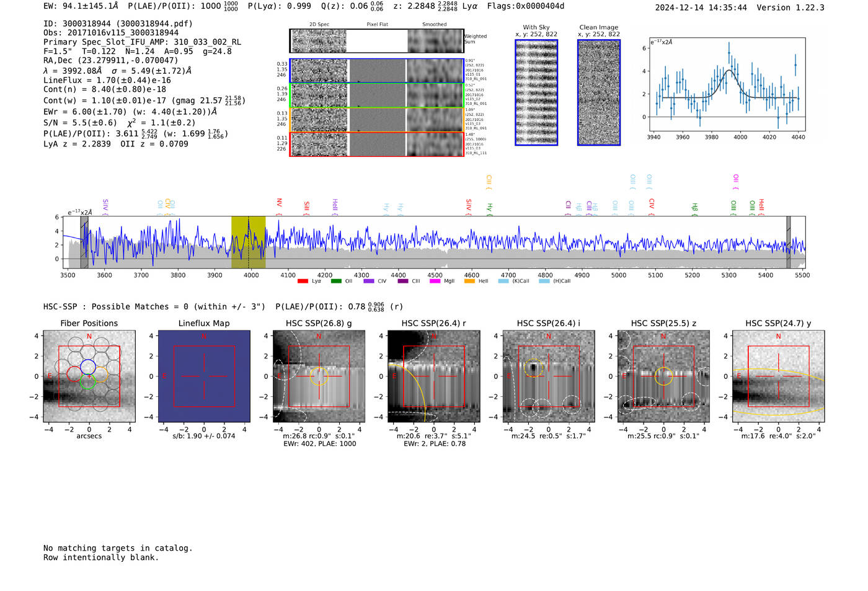The height and width of the screenshot is (591, 868).
Task: Click the Primary Spec_Slot_IFU_AMP line
Action: point(143,42)
